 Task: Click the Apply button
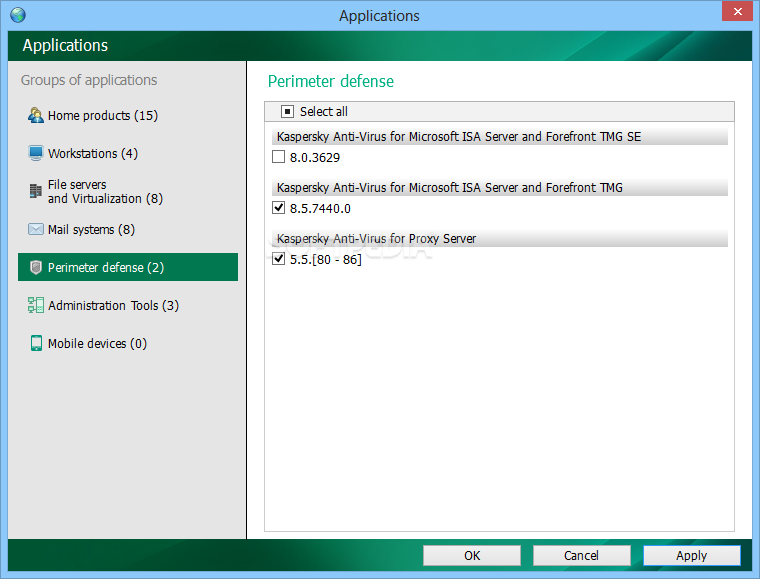coord(692,555)
